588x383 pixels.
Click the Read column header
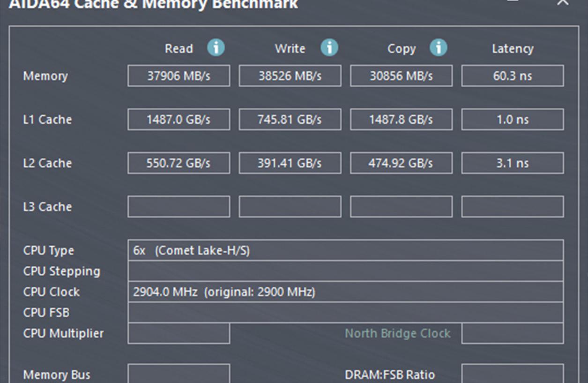tap(179, 49)
